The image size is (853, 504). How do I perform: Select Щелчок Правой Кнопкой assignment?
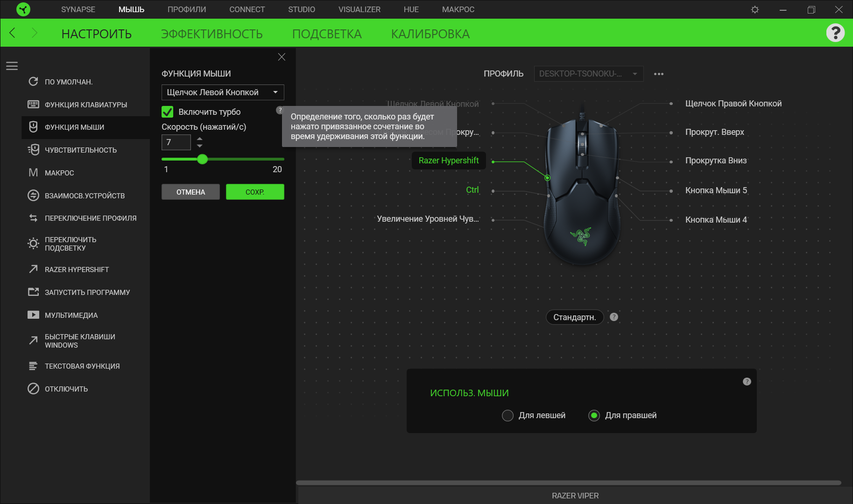coord(733,104)
